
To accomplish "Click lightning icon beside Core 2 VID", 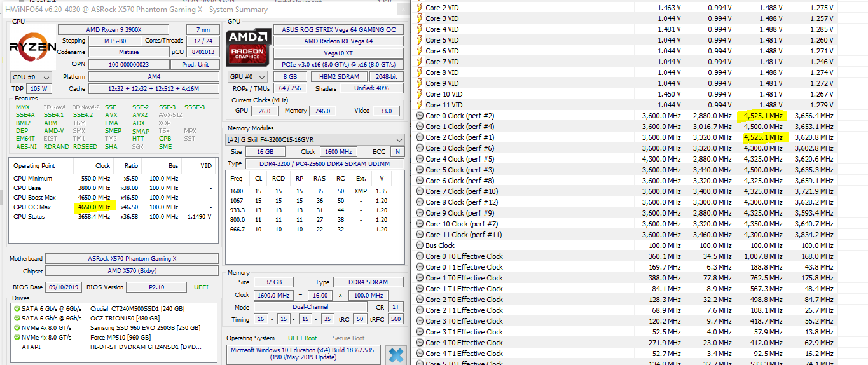I will pyautogui.click(x=419, y=8).
